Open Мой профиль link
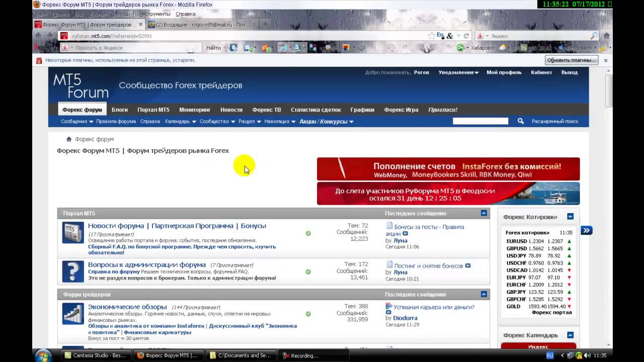 504,72
